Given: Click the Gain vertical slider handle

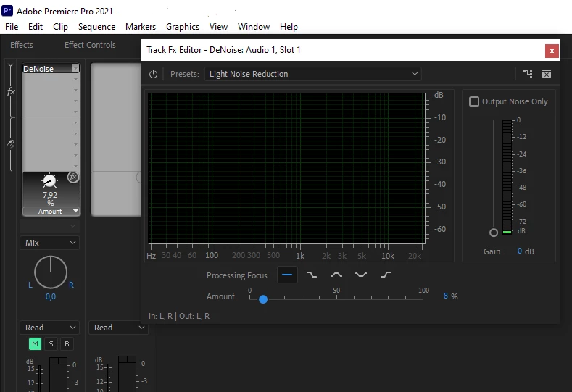Looking at the screenshot, I should tap(494, 233).
